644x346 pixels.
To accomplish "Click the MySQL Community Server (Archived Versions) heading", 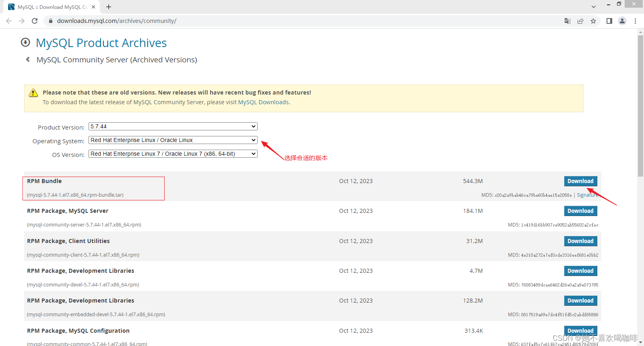I will click(x=117, y=60).
